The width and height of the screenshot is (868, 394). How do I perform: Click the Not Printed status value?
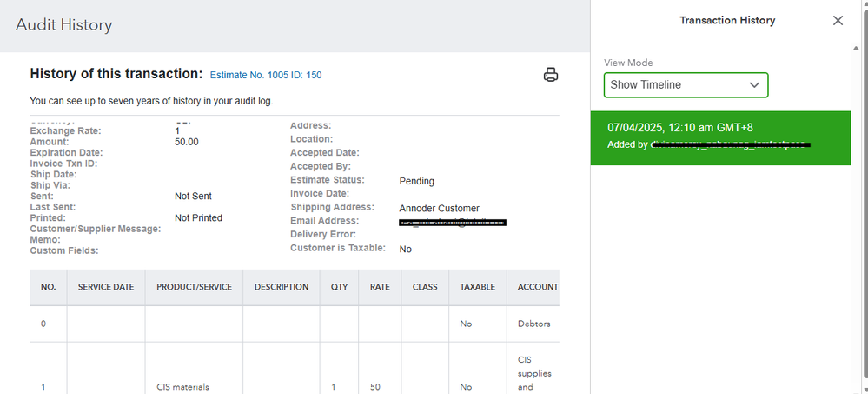pos(198,218)
